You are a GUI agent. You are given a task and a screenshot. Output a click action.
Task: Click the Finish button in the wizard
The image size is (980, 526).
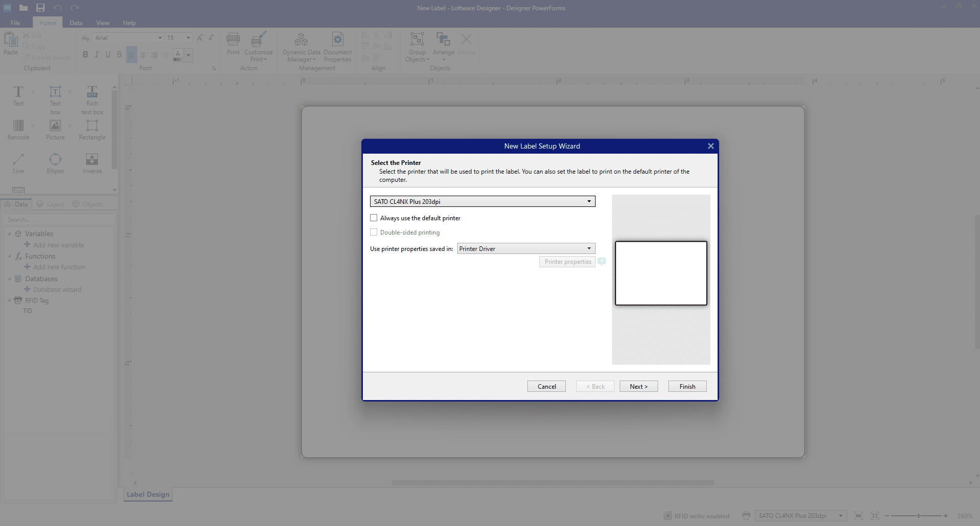pos(686,386)
